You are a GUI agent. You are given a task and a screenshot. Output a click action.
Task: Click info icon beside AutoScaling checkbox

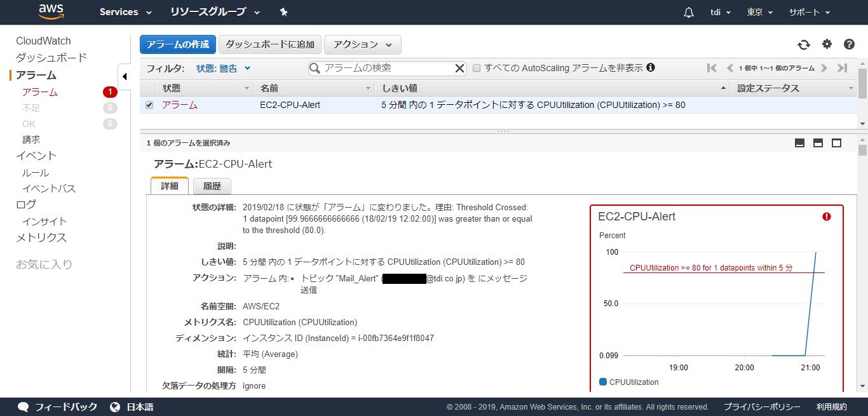coord(651,67)
